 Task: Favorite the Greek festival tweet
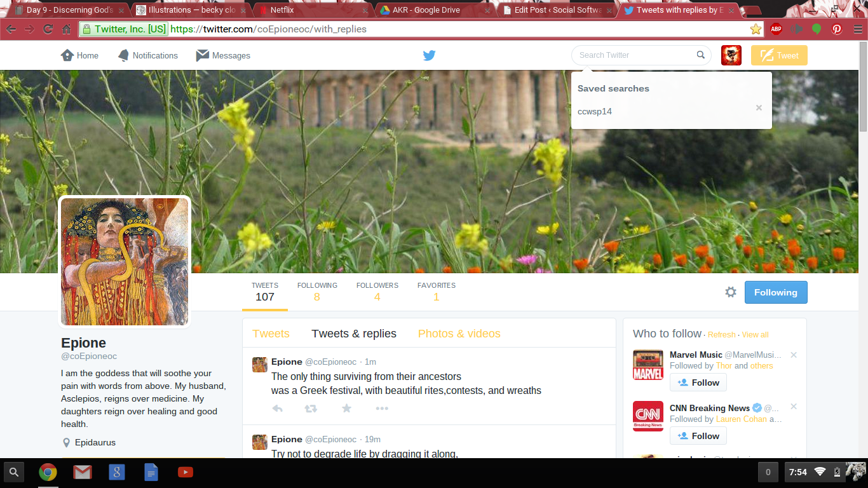coord(346,409)
